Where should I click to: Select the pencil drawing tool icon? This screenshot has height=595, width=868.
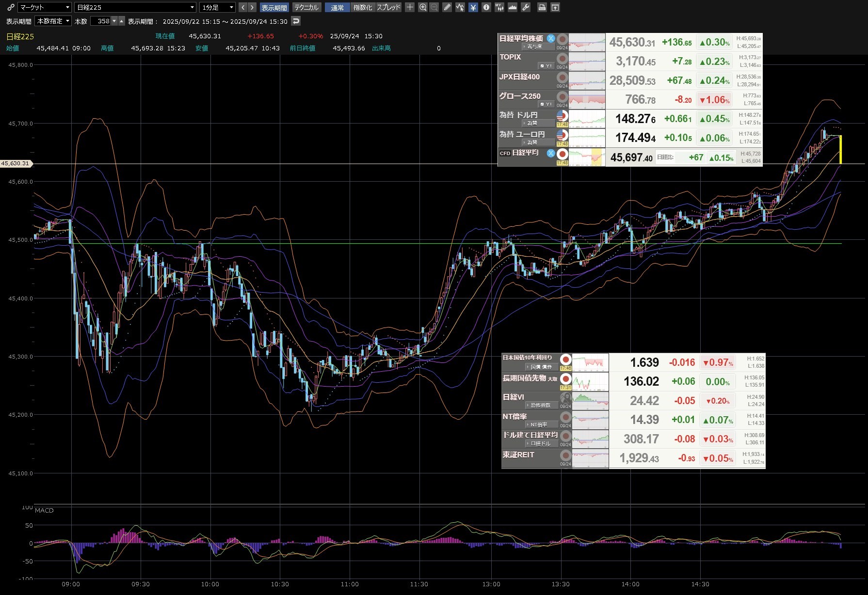click(x=447, y=7)
